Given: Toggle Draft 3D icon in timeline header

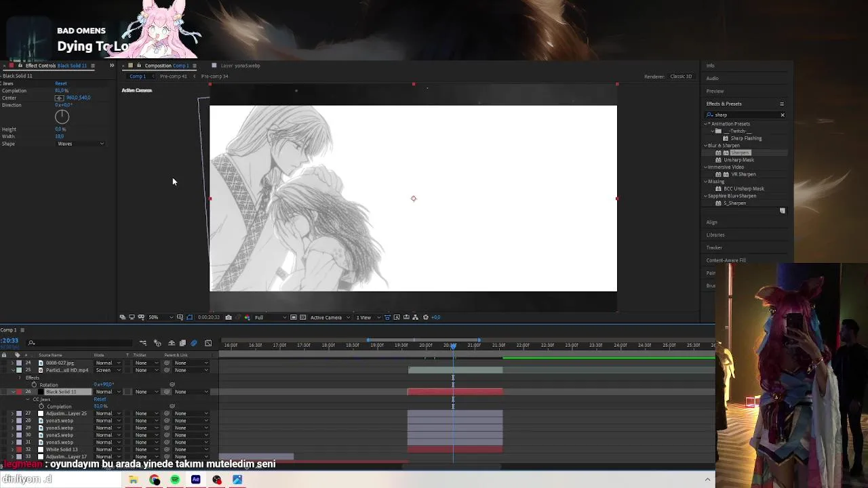Looking at the screenshot, I should point(157,343).
